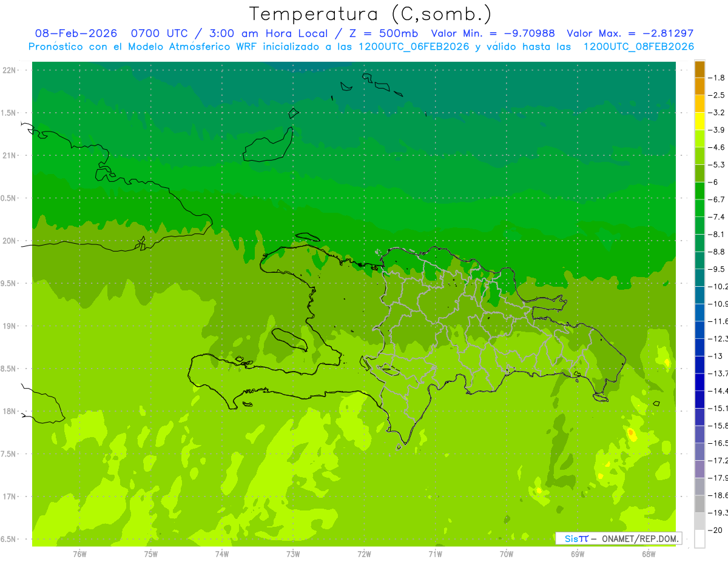Click the "71W" longitude label
This screenshot has width=728, height=562.
tap(435, 554)
